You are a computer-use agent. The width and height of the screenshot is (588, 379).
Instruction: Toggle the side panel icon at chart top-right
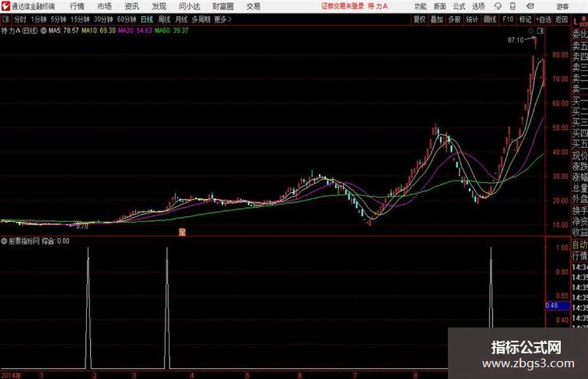540,31
